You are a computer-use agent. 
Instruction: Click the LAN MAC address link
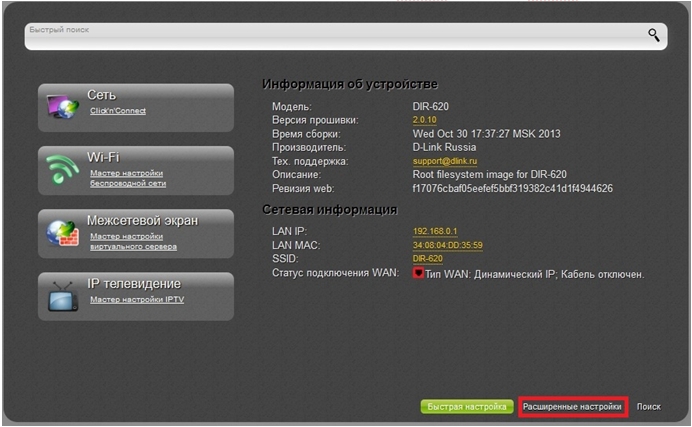point(448,245)
